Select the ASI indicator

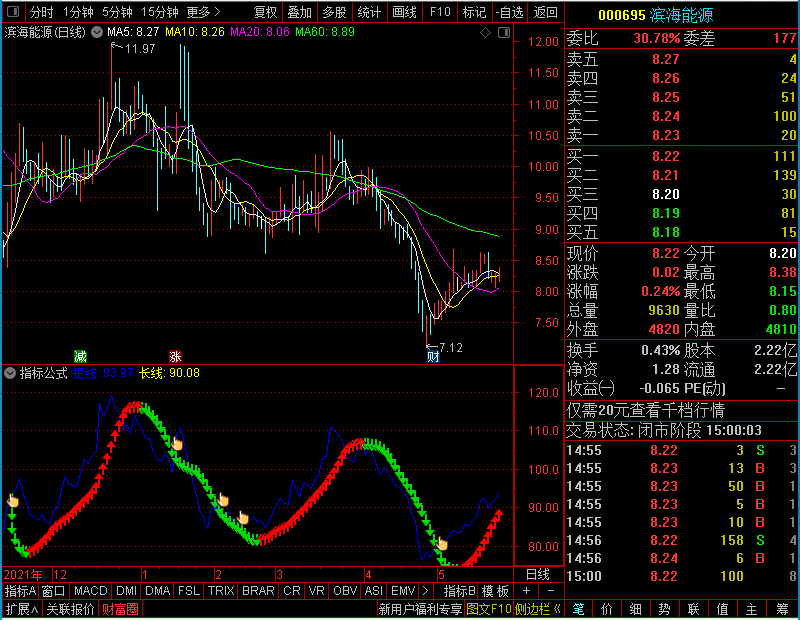click(x=373, y=591)
